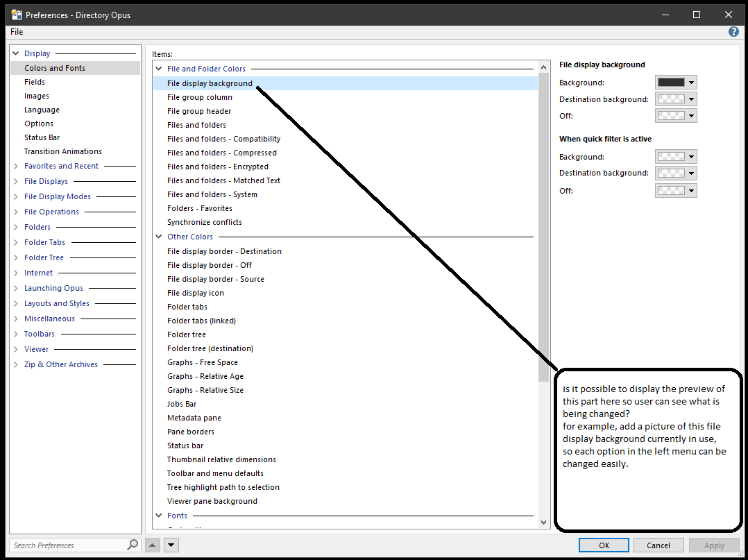The height and width of the screenshot is (560, 748).
Task: Expand the File Operations category
Action: [16, 212]
